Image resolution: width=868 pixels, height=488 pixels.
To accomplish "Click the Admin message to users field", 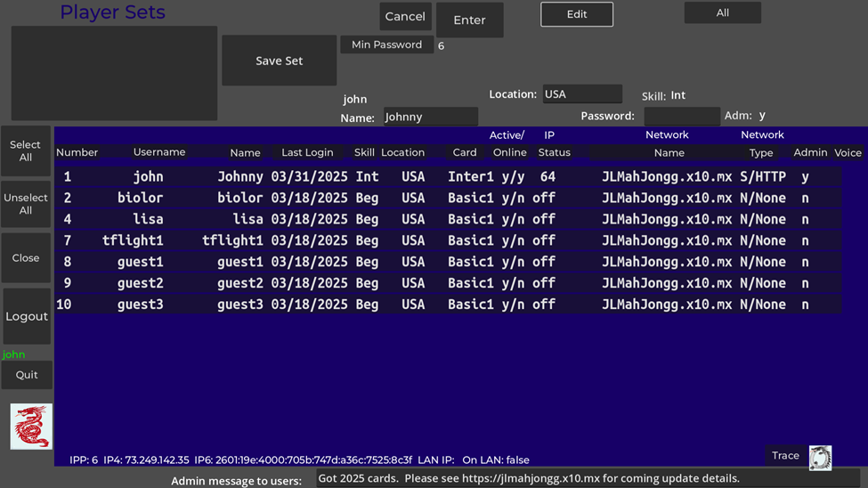I will [588, 479].
